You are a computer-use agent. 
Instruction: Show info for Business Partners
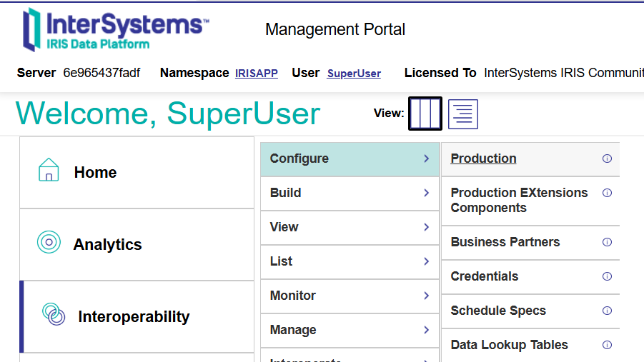(607, 242)
